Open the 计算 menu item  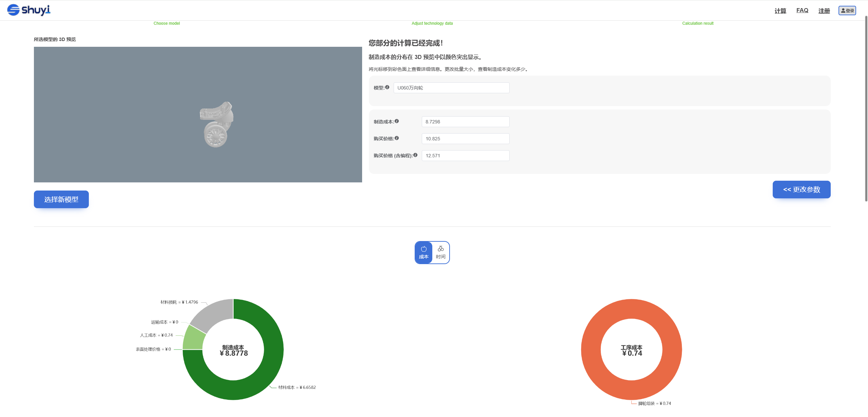click(x=780, y=11)
